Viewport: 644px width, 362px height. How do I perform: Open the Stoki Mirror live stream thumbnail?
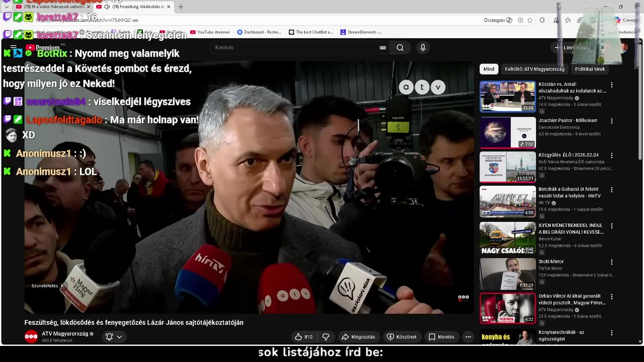click(508, 274)
